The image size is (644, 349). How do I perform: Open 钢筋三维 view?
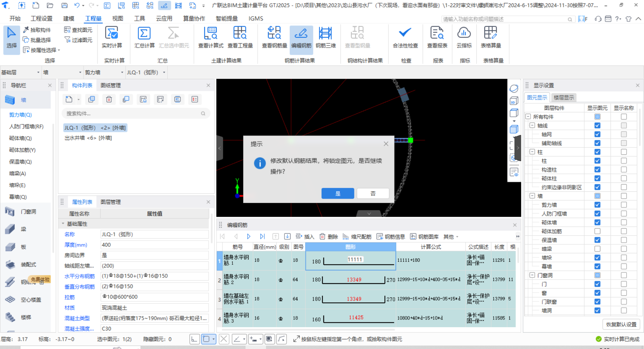pyautogui.click(x=325, y=37)
